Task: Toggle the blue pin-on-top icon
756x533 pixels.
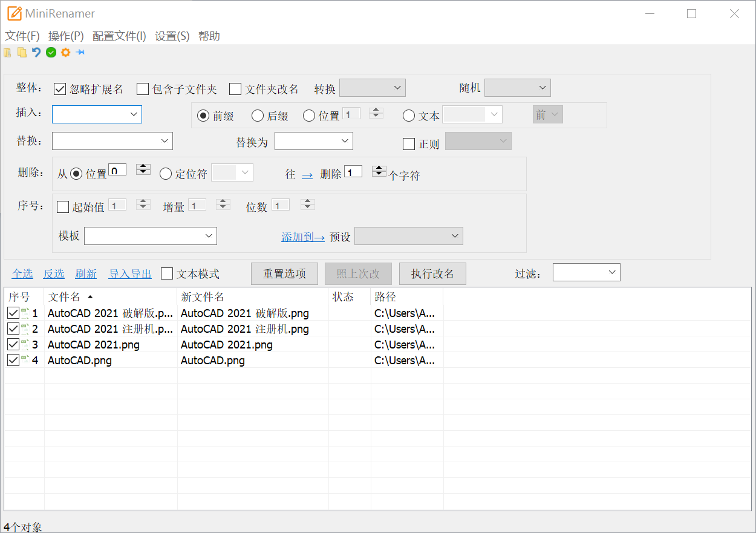Action: 80,53
